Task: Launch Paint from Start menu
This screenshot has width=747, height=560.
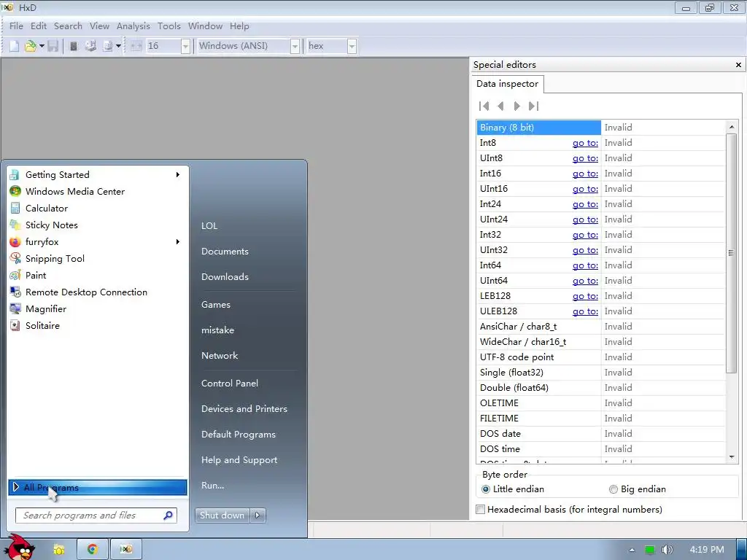Action: (97, 275)
